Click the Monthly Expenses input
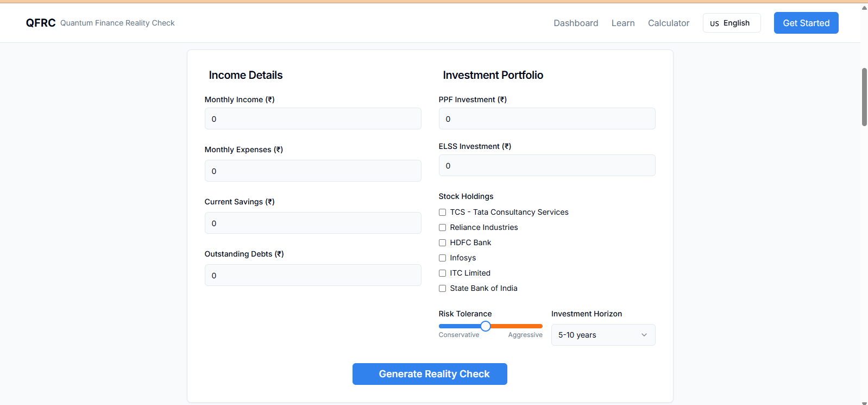The image size is (868, 405). coord(313,171)
